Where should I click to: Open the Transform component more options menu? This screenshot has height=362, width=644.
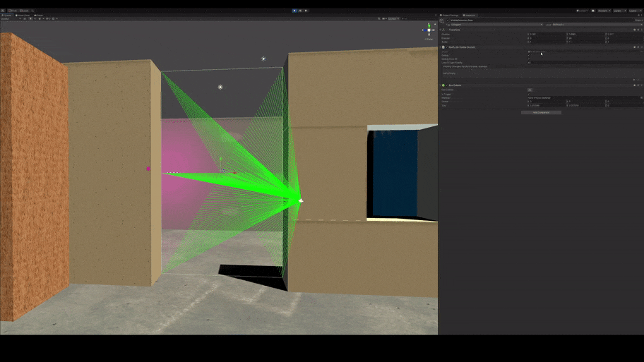pos(642,30)
